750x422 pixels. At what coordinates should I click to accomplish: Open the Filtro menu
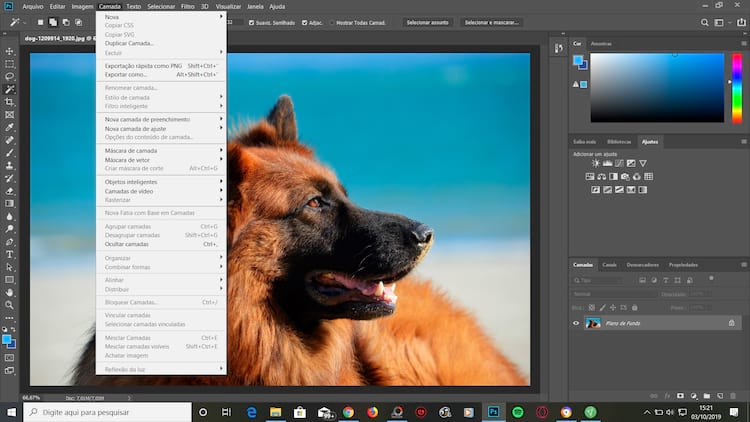click(188, 7)
